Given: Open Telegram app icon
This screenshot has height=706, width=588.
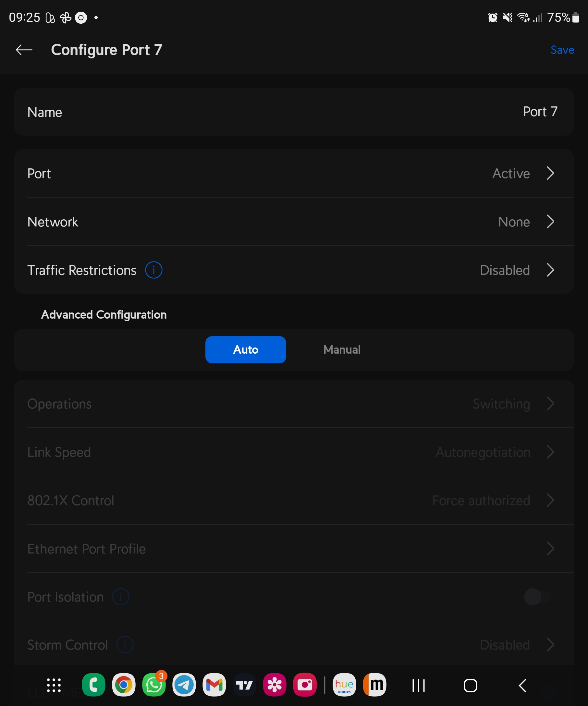Looking at the screenshot, I should pyautogui.click(x=184, y=685).
